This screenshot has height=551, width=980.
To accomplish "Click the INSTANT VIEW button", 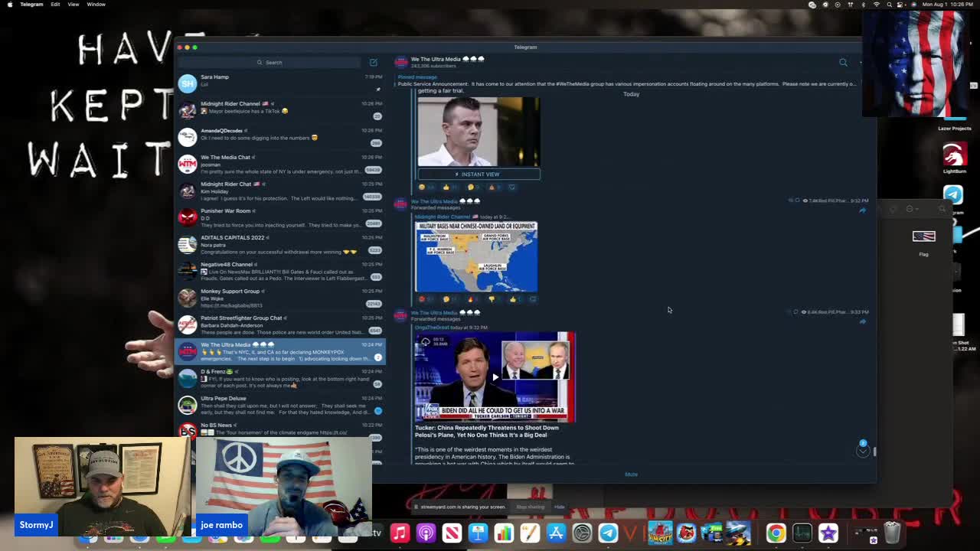I will [479, 174].
